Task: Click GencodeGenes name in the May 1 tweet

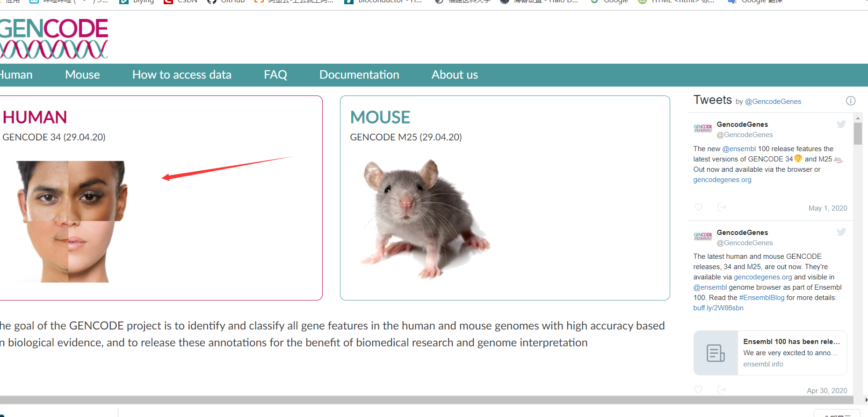Action: tap(742, 124)
